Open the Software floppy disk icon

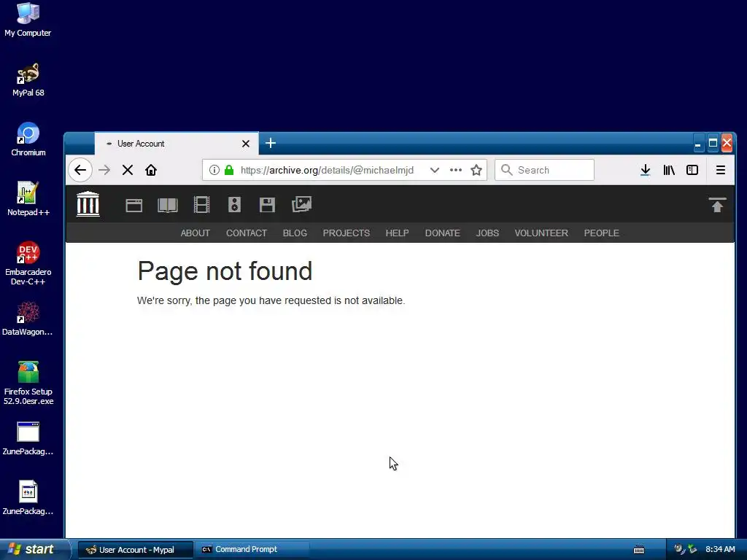[x=267, y=205]
